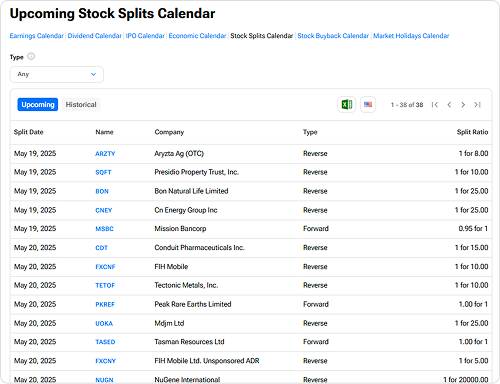Viewport: 500px width, 384px height.
Task: Switch to the Historical tab
Action: point(81,105)
